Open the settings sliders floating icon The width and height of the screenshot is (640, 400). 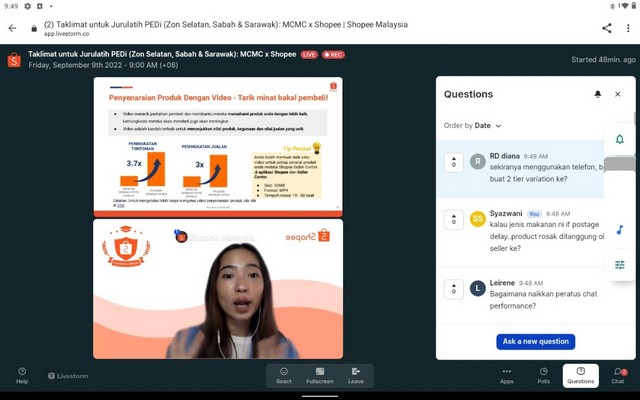point(619,264)
